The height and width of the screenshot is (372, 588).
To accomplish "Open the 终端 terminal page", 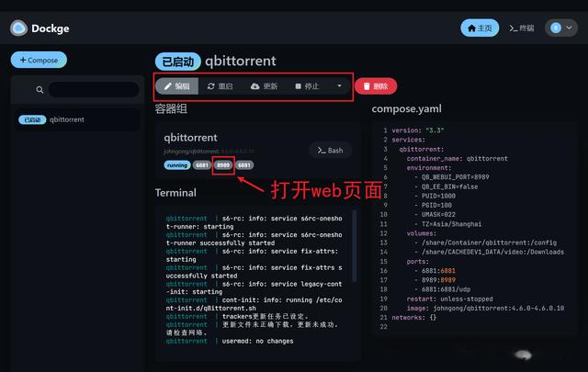I will click(521, 28).
